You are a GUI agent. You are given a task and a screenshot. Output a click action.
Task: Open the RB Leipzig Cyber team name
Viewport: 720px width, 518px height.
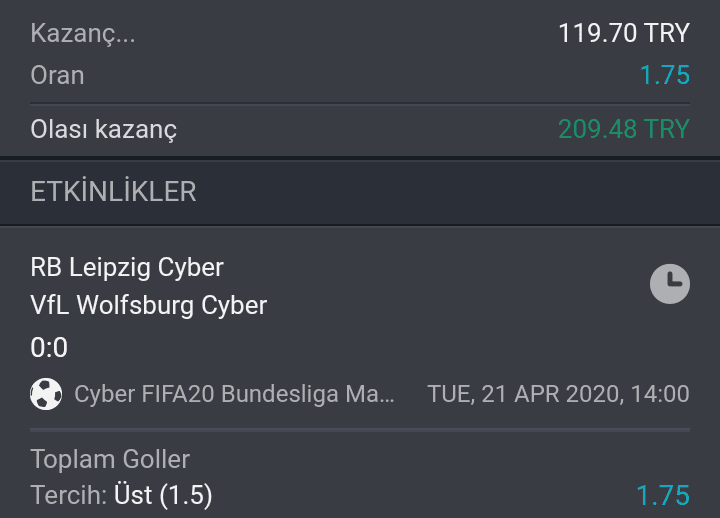point(127,267)
